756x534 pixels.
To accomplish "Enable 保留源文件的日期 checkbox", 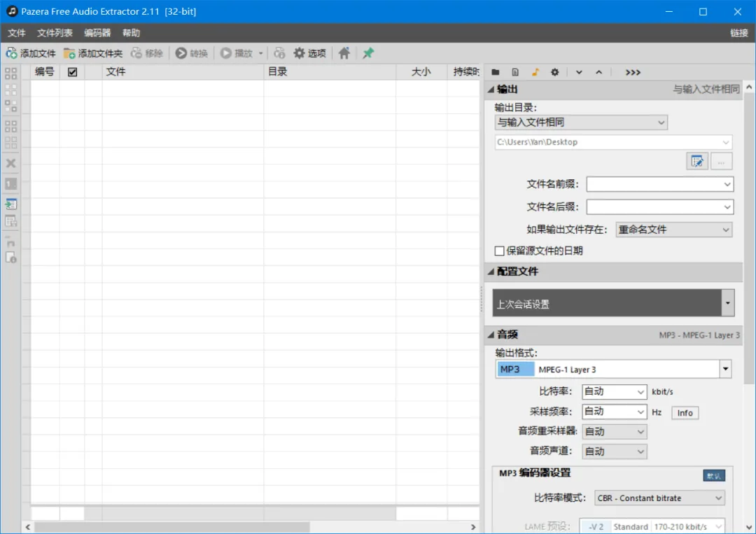I will [x=500, y=251].
